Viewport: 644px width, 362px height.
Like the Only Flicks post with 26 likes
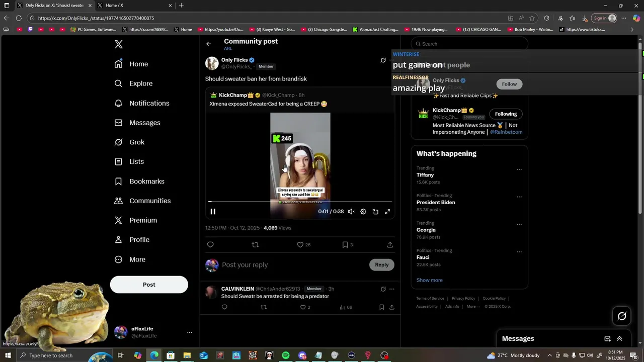(300, 245)
